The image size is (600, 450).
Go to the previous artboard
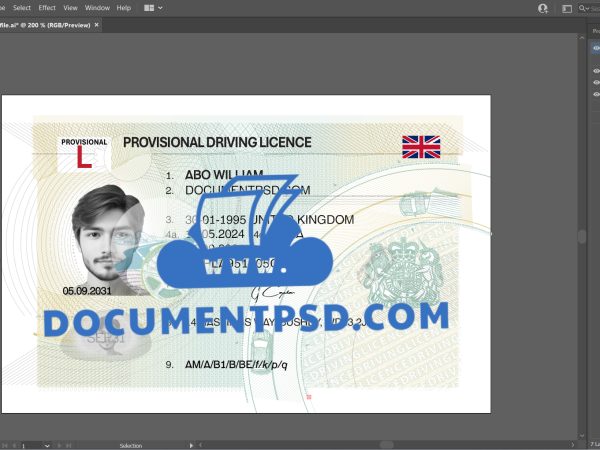coord(15,446)
